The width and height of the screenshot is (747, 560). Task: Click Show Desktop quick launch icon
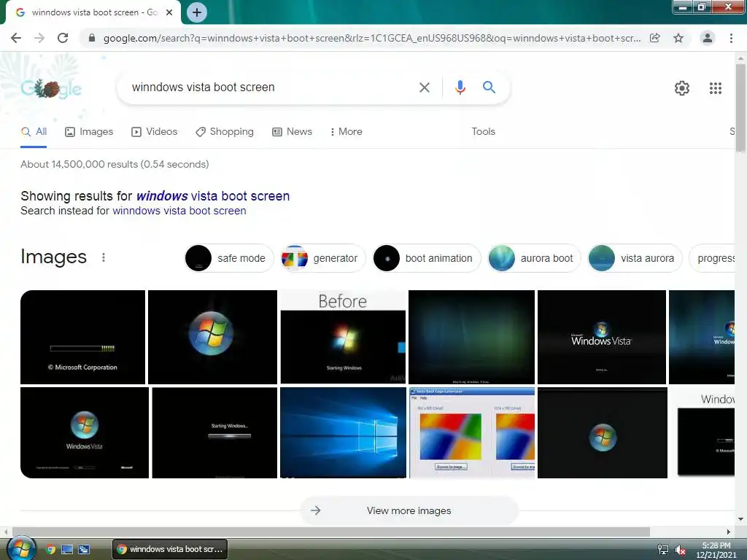tap(67, 549)
